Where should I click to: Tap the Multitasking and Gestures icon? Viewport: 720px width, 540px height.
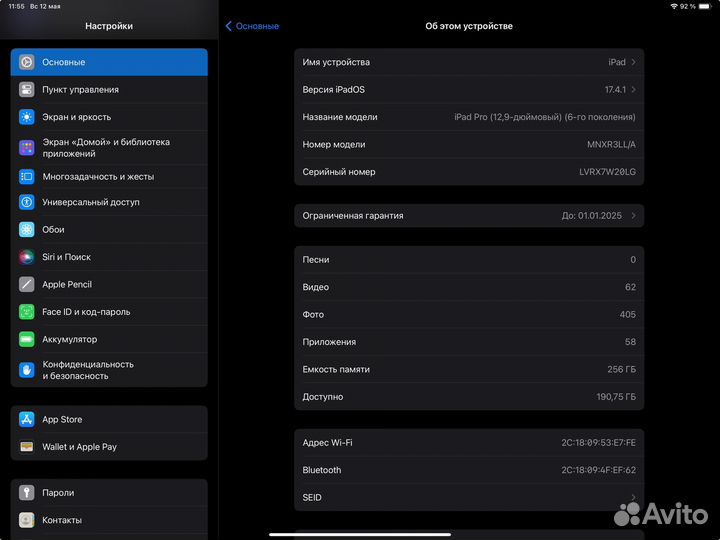click(x=27, y=176)
